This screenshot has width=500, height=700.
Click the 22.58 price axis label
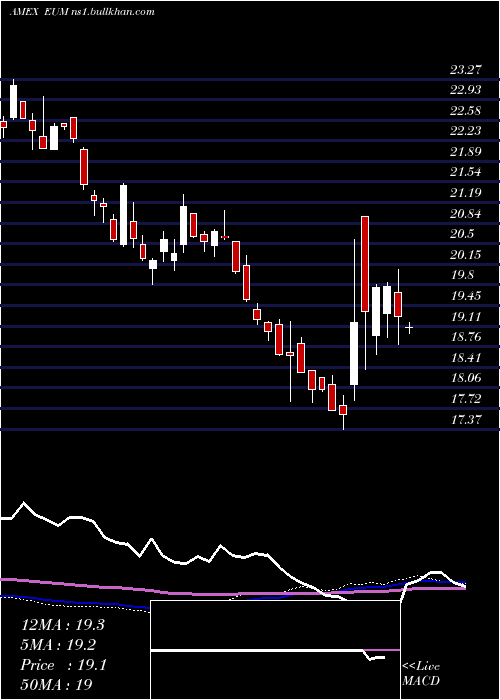pyautogui.click(x=466, y=111)
